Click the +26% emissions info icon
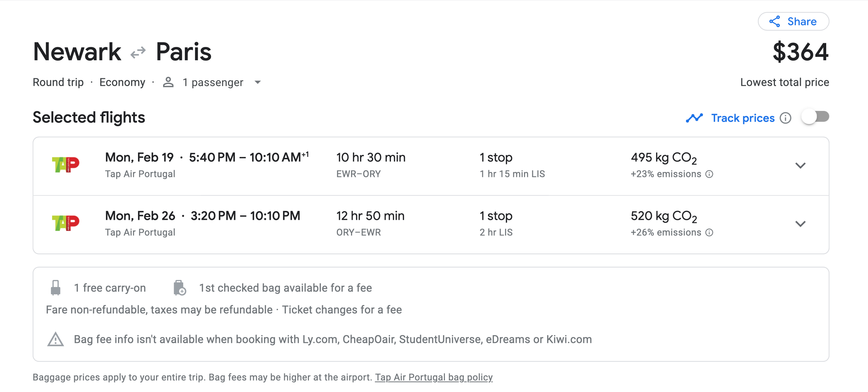 click(x=709, y=233)
